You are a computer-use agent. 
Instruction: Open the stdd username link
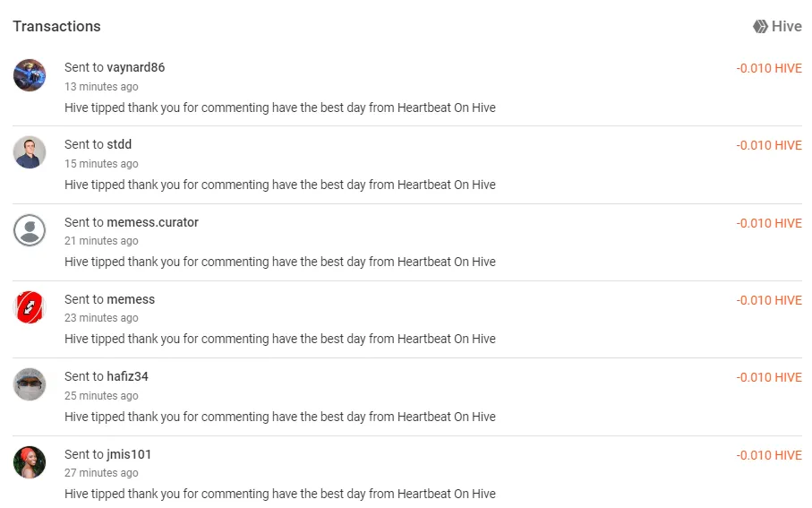(x=119, y=144)
